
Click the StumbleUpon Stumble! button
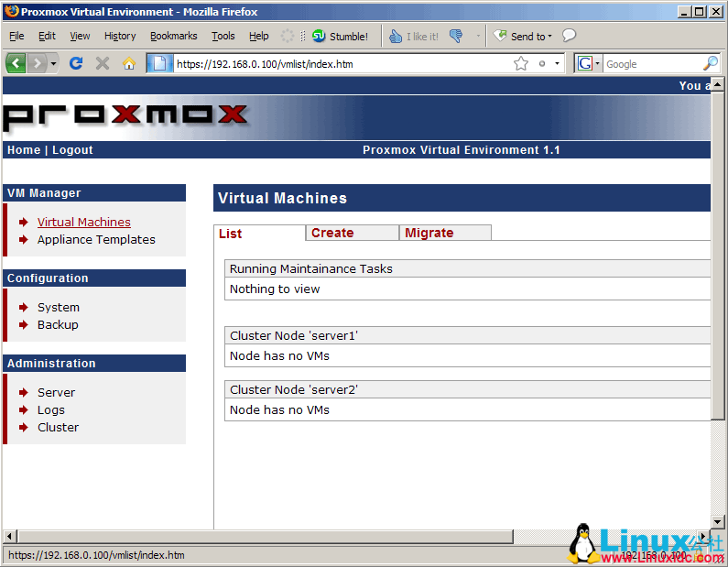tap(340, 37)
